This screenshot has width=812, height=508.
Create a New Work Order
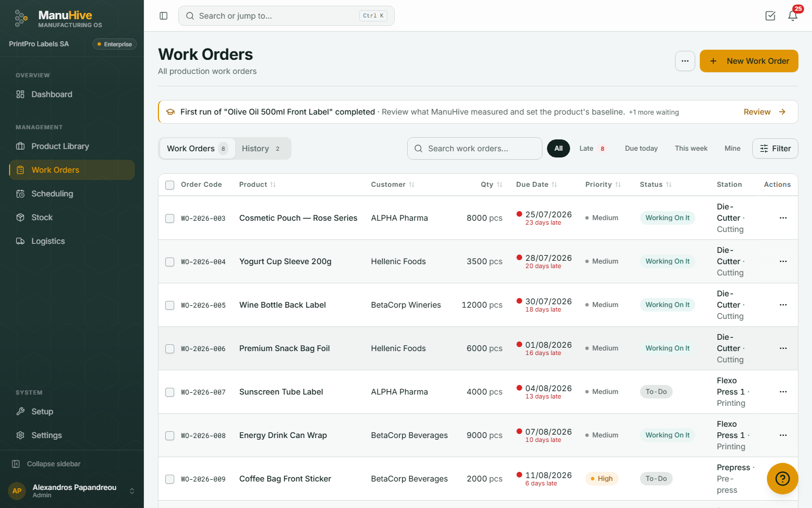click(x=749, y=61)
